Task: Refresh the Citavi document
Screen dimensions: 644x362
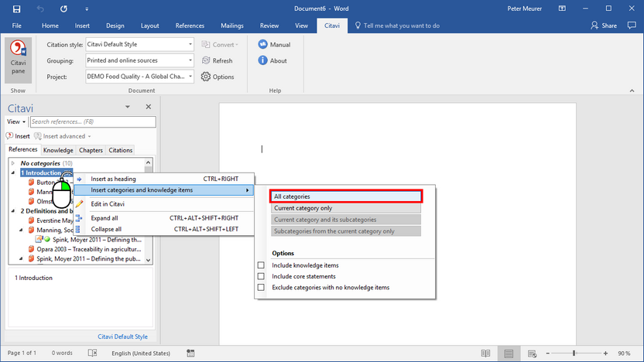Action: (218, 60)
